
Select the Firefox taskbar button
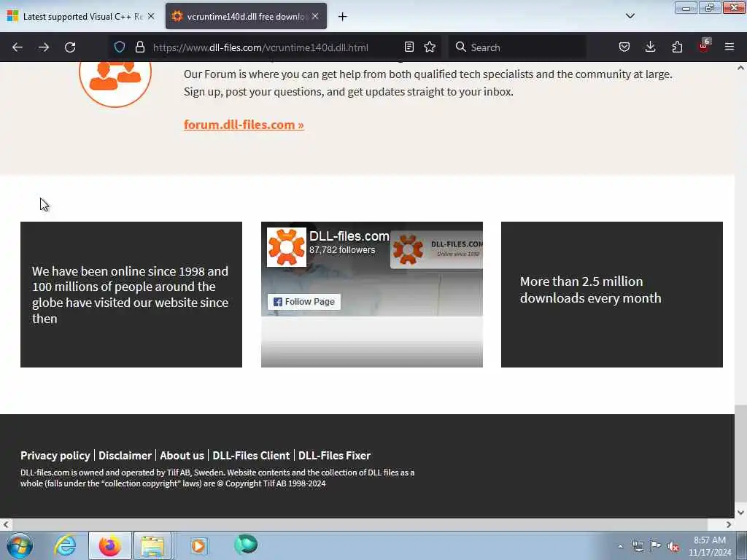pos(110,545)
